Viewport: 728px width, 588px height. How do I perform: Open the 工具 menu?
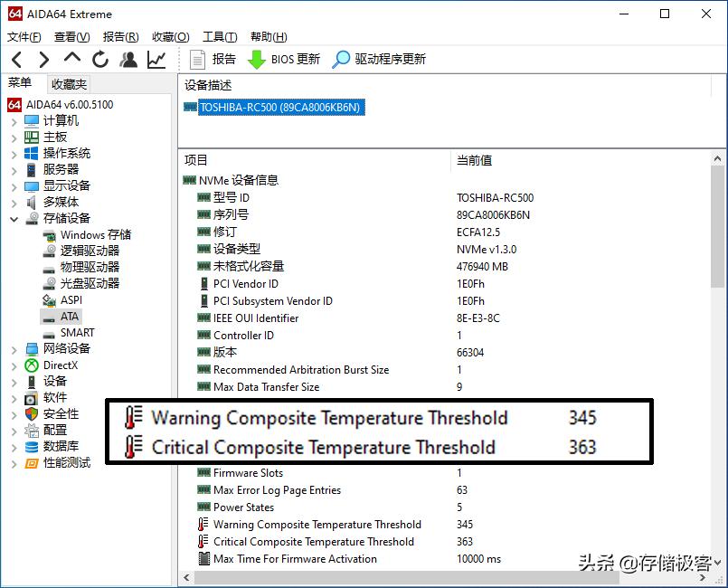(x=217, y=36)
